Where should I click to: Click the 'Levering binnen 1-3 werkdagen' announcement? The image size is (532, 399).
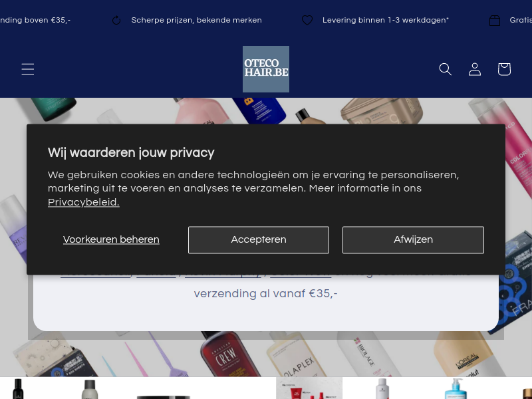(x=386, y=21)
